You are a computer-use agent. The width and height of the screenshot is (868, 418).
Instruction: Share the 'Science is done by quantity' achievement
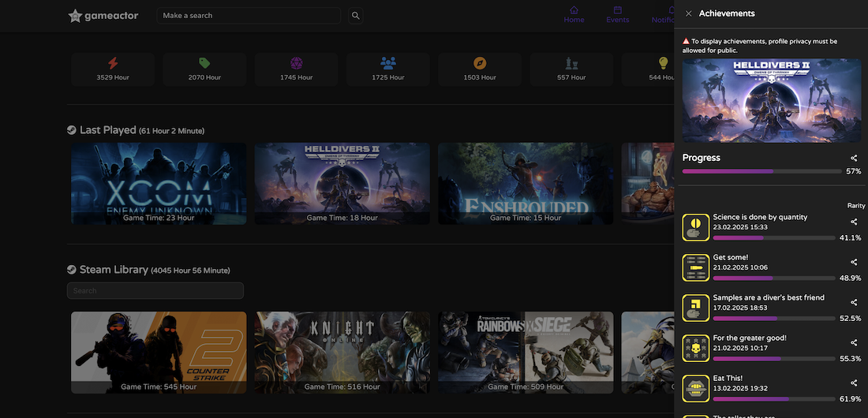(854, 222)
